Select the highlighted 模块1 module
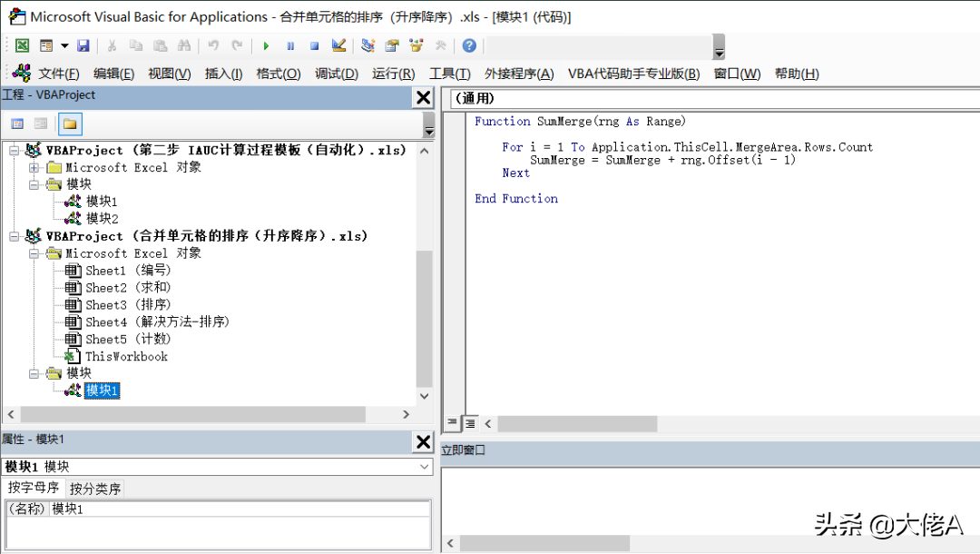Viewport: 980px width, 554px height. [x=102, y=391]
